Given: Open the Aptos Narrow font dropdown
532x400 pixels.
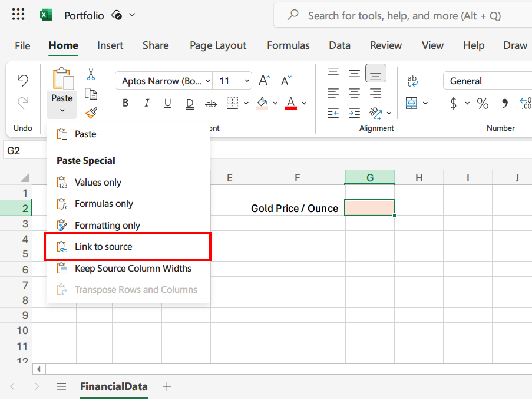Looking at the screenshot, I should [x=164, y=80].
